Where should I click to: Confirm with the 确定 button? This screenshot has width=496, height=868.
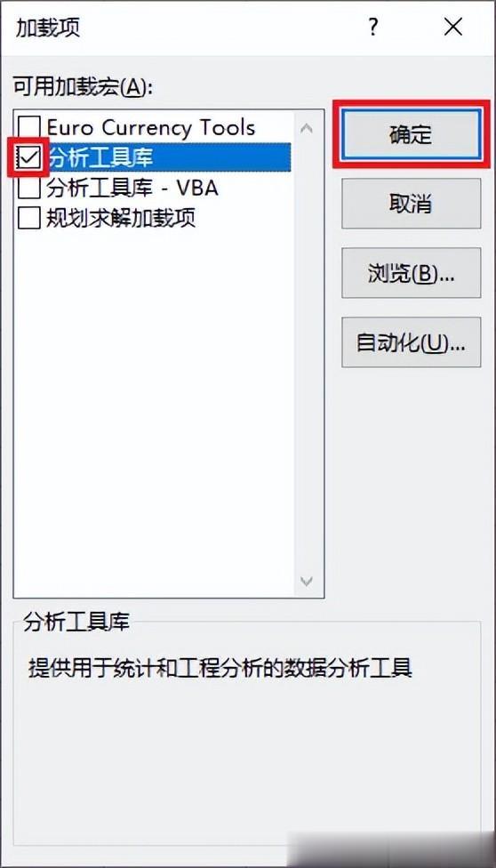(411, 135)
